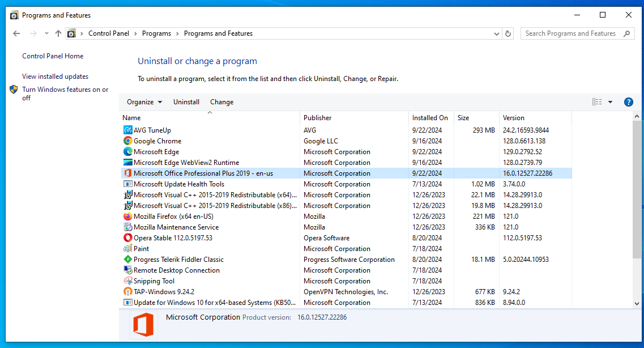
Task: Click the Paint program icon
Action: (x=128, y=249)
